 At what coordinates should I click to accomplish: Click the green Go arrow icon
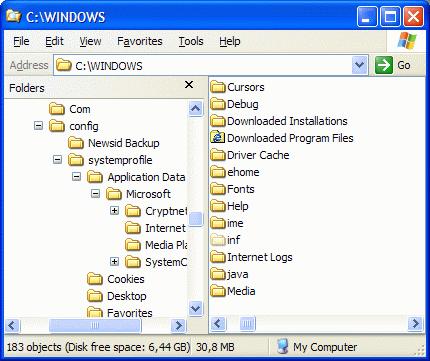click(x=384, y=65)
